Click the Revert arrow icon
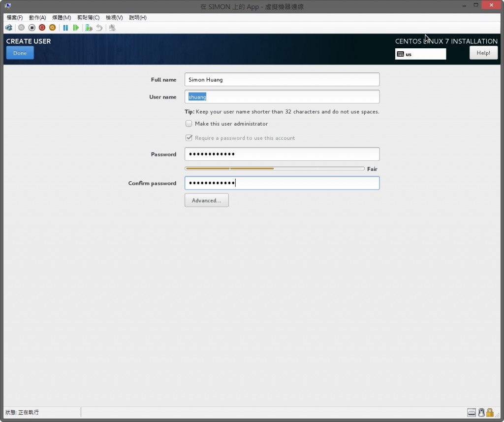The width and height of the screenshot is (504, 422). (99, 28)
